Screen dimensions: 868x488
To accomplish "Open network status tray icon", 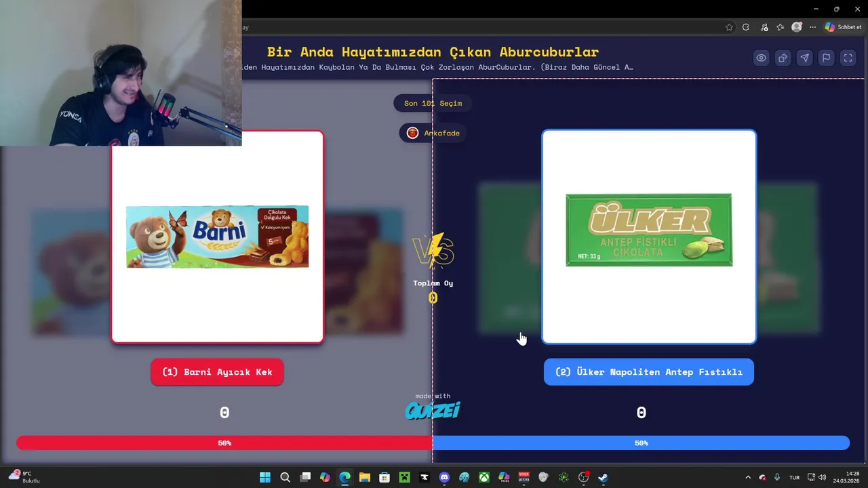I will click(x=811, y=477).
